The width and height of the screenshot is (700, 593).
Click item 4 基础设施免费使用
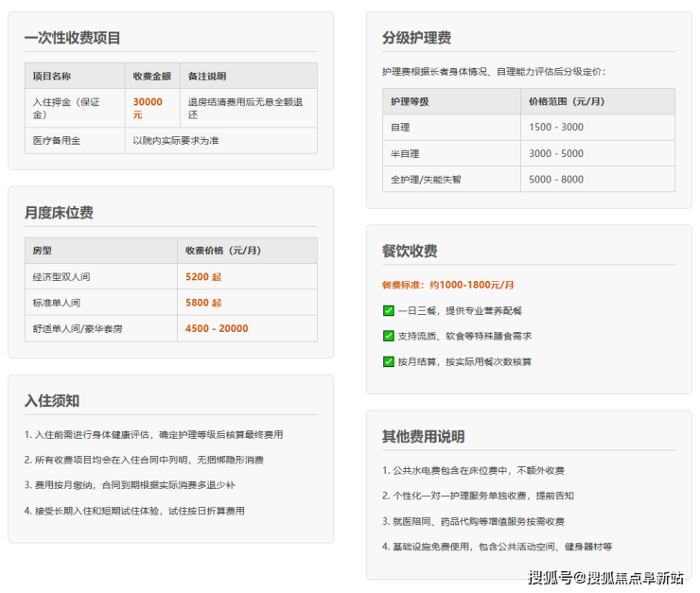pos(497,547)
